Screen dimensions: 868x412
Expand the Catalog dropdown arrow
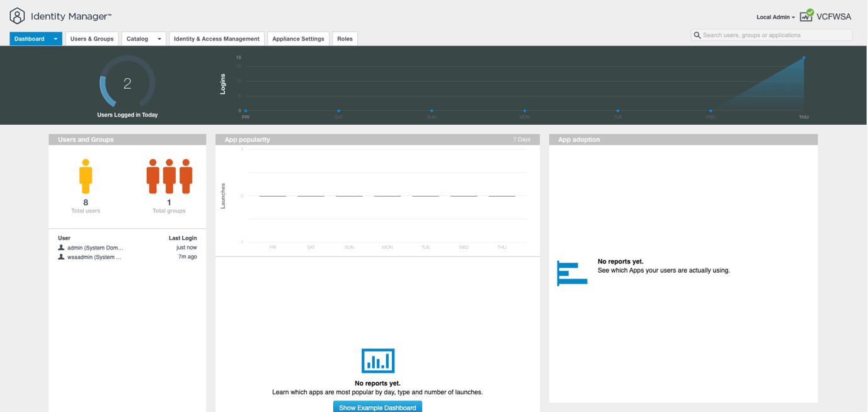click(159, 39)
